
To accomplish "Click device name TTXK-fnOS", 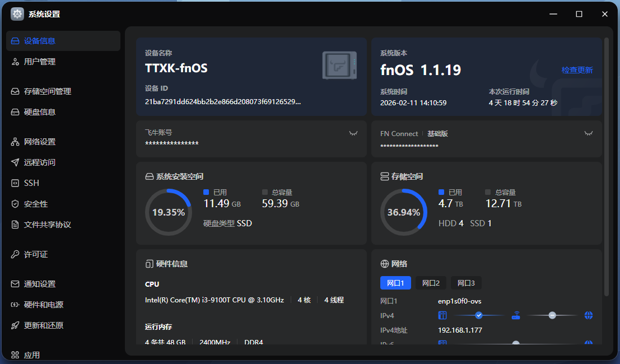I will pyautogui.click(x=176, y=68).
